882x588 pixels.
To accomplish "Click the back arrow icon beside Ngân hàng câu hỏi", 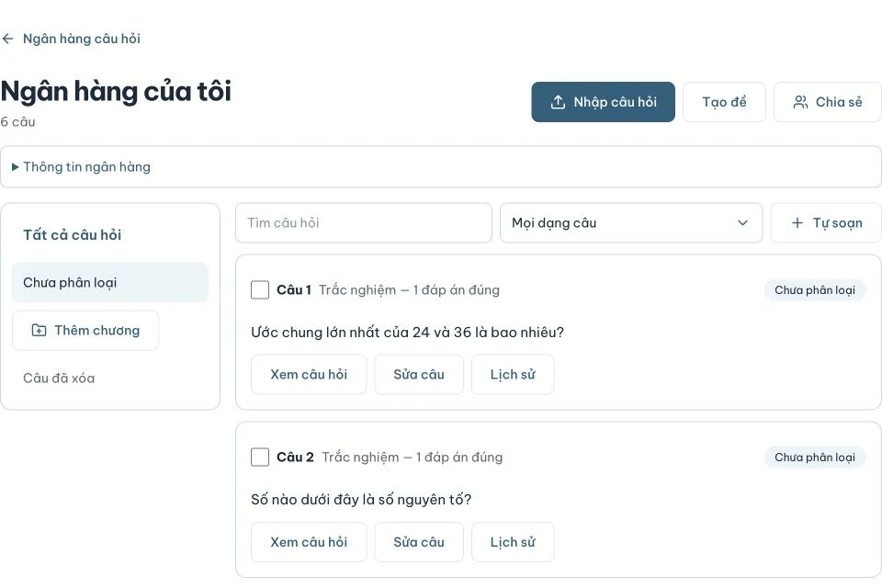I will pyautogui.click(x=8, y=39).
